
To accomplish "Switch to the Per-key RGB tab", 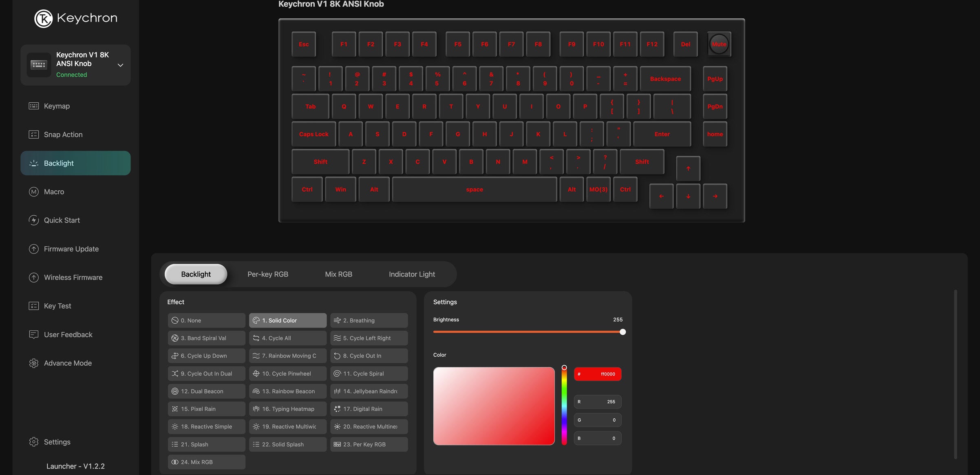I will (267, 274).
